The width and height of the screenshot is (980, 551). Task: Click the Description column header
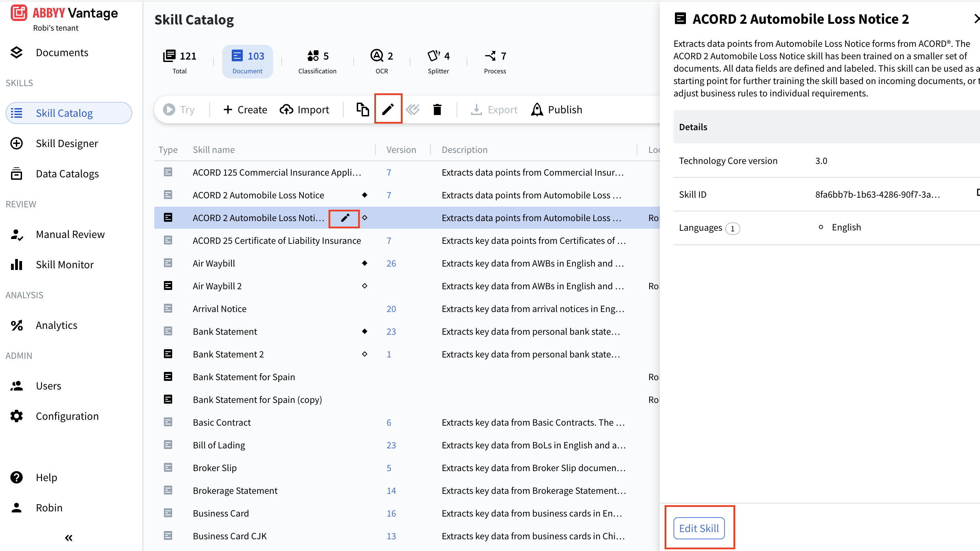465,149
